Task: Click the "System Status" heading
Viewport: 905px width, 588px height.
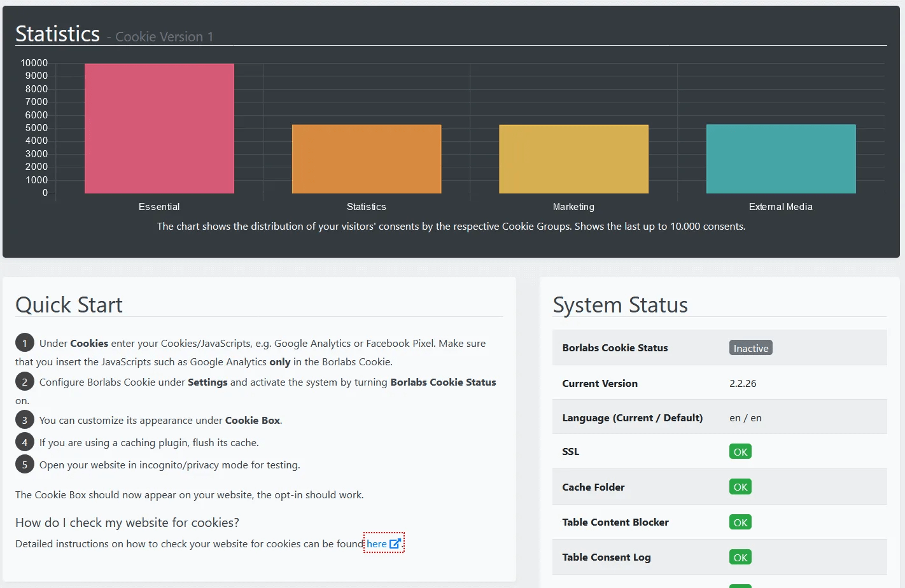Action: pyautogui.click(x=621, y=305)
